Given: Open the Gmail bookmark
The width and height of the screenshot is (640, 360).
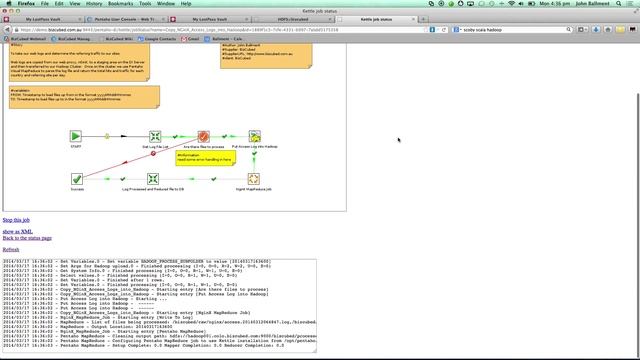Looking at the screenshot, I should [x=190, y=39].
